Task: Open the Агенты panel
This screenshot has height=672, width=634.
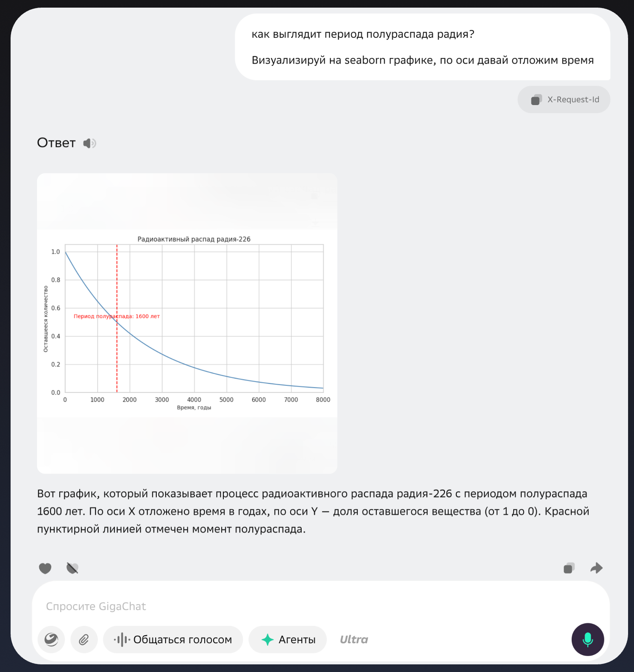Action: [x=287, y=639]
